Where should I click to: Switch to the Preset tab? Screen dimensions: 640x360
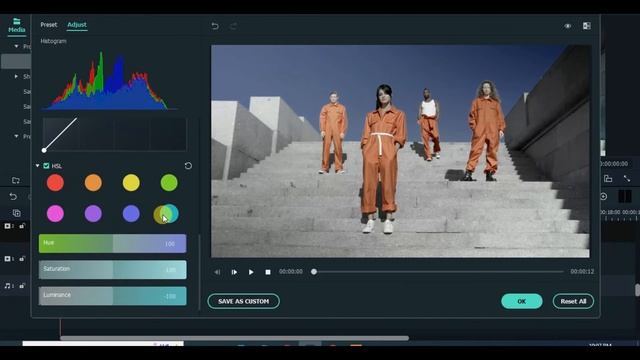(49, 25)
